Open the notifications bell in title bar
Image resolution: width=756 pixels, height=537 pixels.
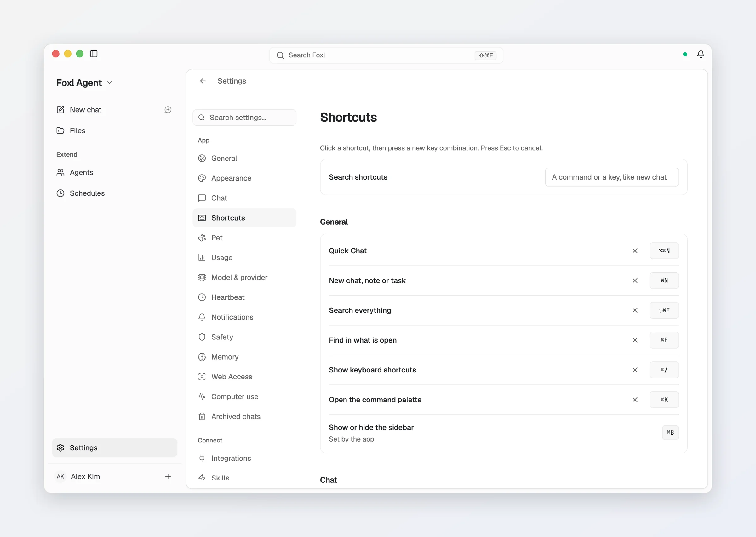(x=701, y=54)
